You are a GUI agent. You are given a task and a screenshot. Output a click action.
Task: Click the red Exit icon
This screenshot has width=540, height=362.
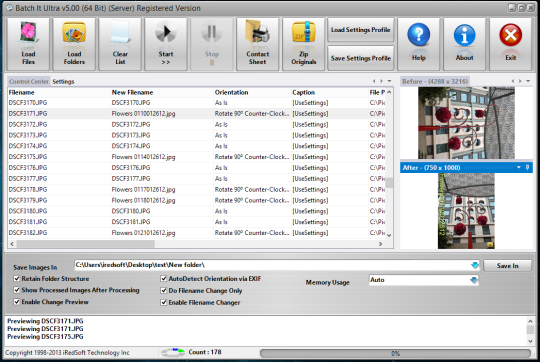point(510,34)
